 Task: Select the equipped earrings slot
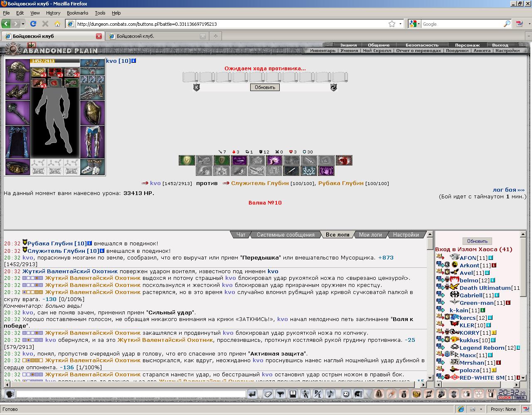92,63
